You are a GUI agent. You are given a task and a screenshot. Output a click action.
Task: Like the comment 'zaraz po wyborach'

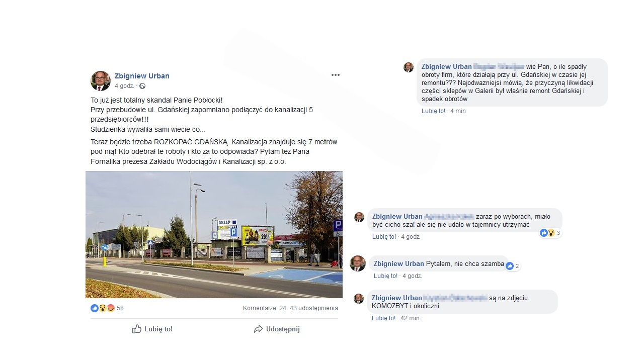coord(384,237)
